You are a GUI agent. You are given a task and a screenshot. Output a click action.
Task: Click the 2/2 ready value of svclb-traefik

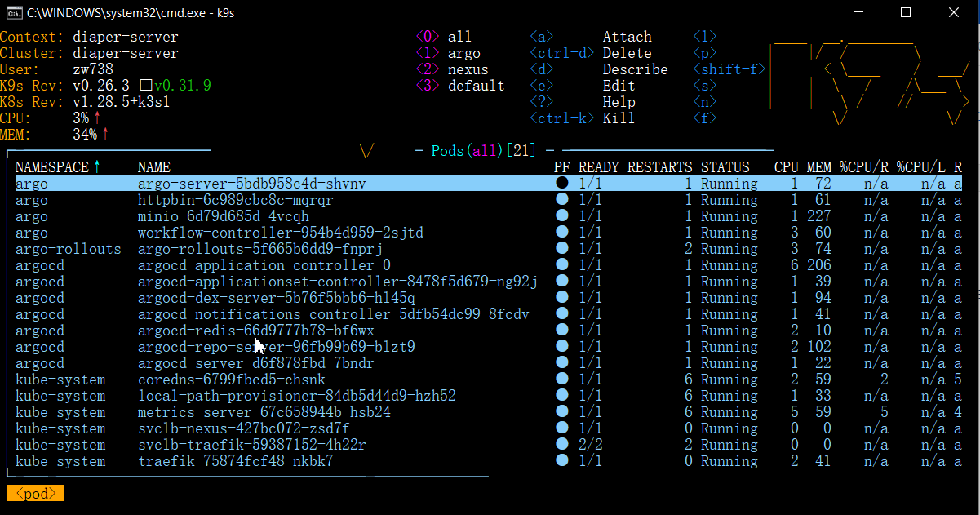point(591,445)
